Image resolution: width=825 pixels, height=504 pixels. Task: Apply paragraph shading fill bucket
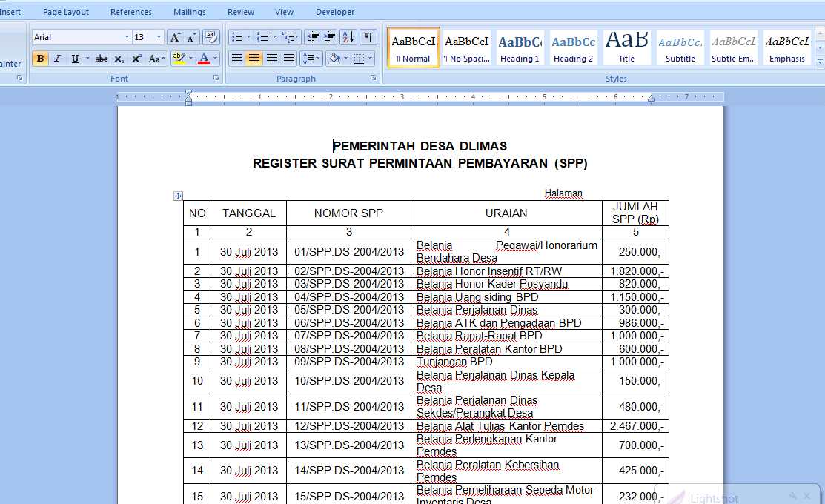pyautogui.click(x=334, y=59)
